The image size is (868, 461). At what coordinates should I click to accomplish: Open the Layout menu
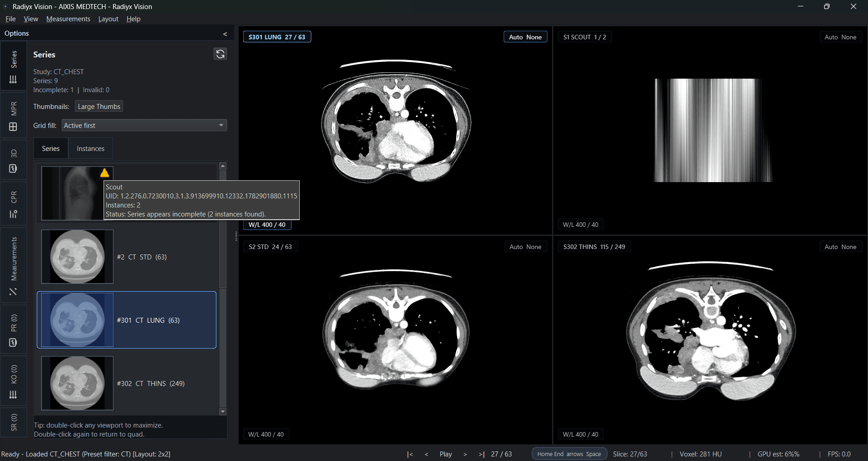[108, 19]
